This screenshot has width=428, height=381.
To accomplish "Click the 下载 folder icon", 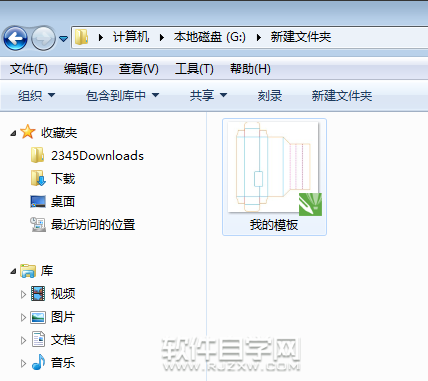I will (38, 178).
